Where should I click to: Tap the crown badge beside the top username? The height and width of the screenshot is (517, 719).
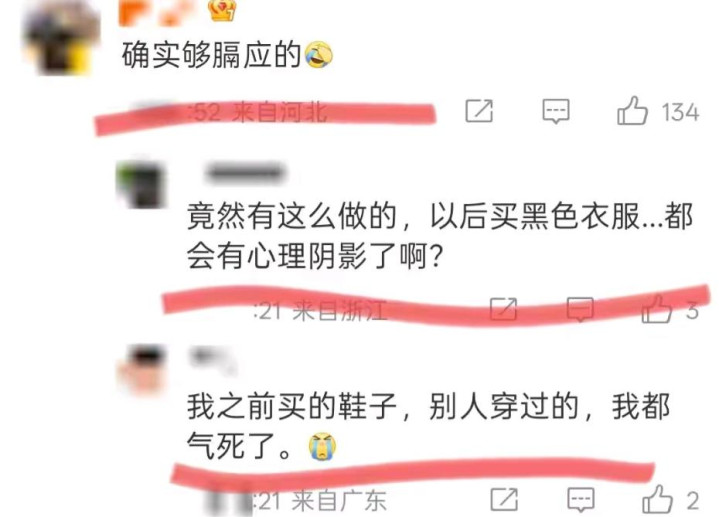pyautogui.click(x=222, y=10)
